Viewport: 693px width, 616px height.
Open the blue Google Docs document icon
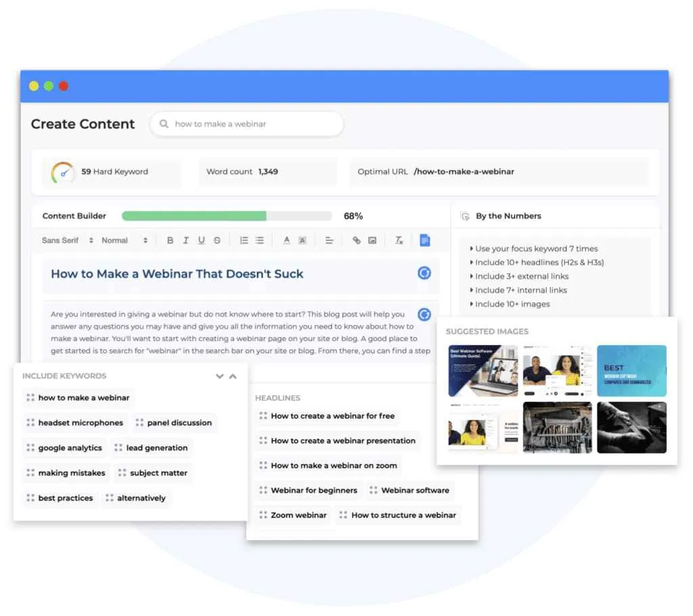(424, 240)
